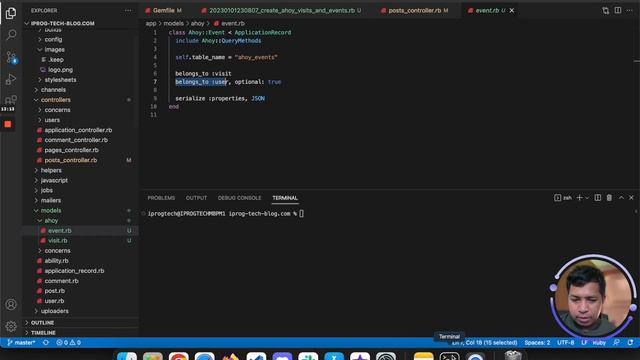Click the red recording stop icon
Viewport: 640px width, 360px height.
(8, 124)
